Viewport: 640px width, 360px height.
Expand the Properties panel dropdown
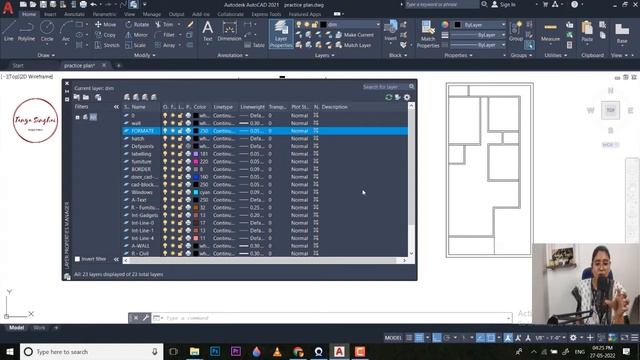pyautogui.click(x=458, y=55)
